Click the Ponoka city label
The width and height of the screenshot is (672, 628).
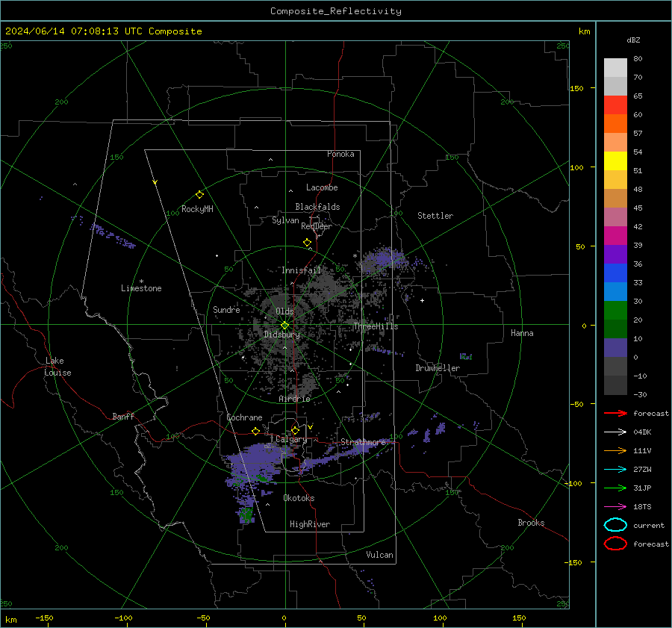point(340,154)
